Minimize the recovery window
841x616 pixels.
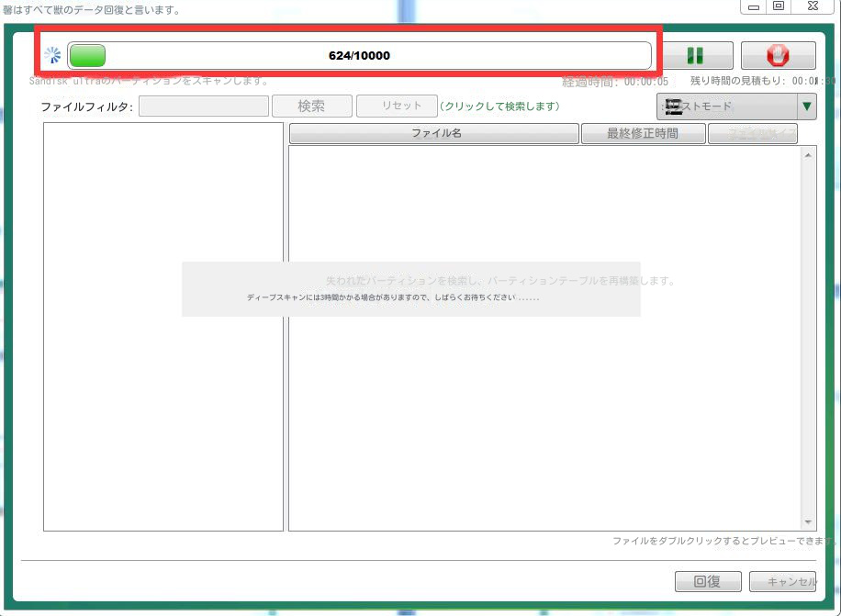pyautogui.click(x=754, y=6)
